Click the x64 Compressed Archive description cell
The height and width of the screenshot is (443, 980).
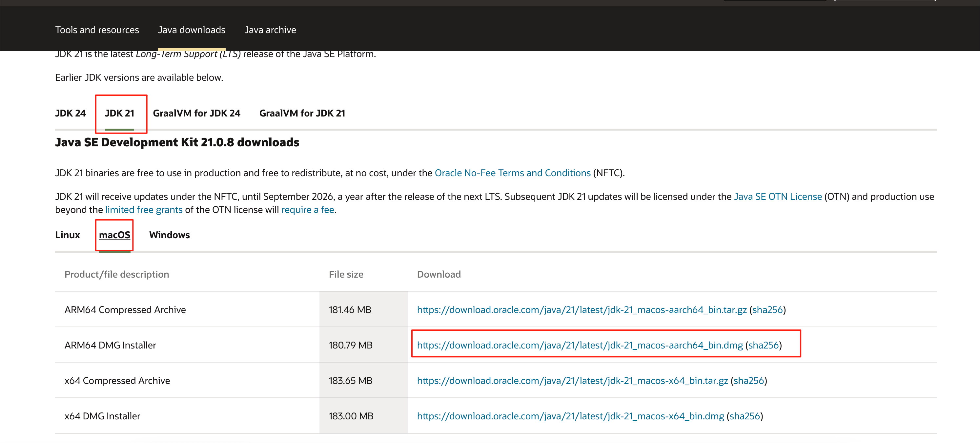point(187,380)
